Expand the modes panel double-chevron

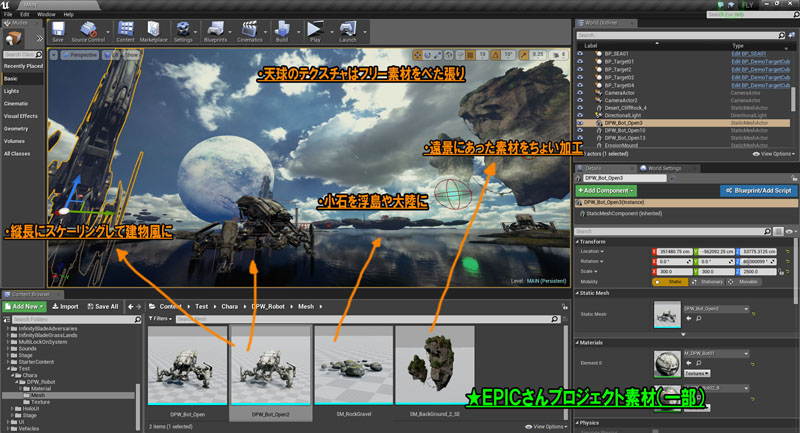39,38
